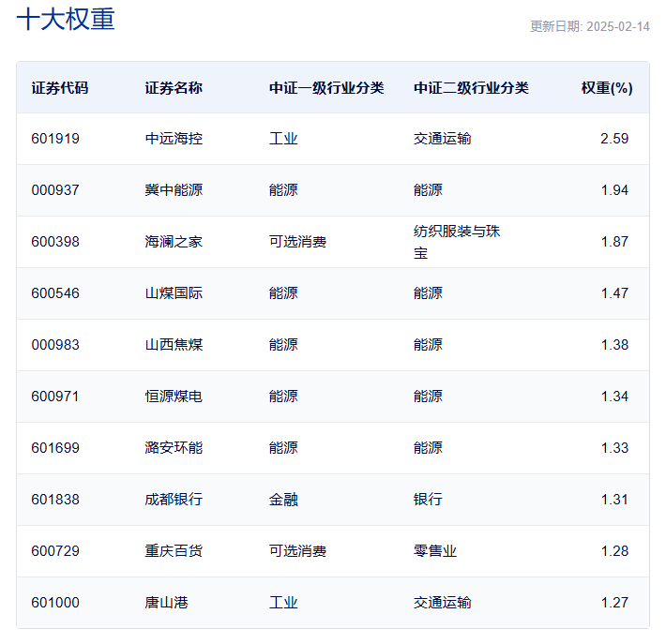Click 可选消费 in the 重庆百货 row
Screen dimensions: 666x644
coord(297,551)
